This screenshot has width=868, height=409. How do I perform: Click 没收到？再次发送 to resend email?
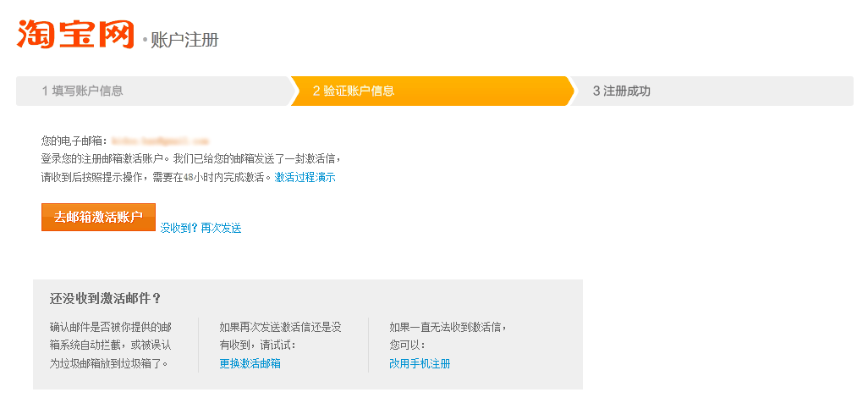[x=201, y=228]
